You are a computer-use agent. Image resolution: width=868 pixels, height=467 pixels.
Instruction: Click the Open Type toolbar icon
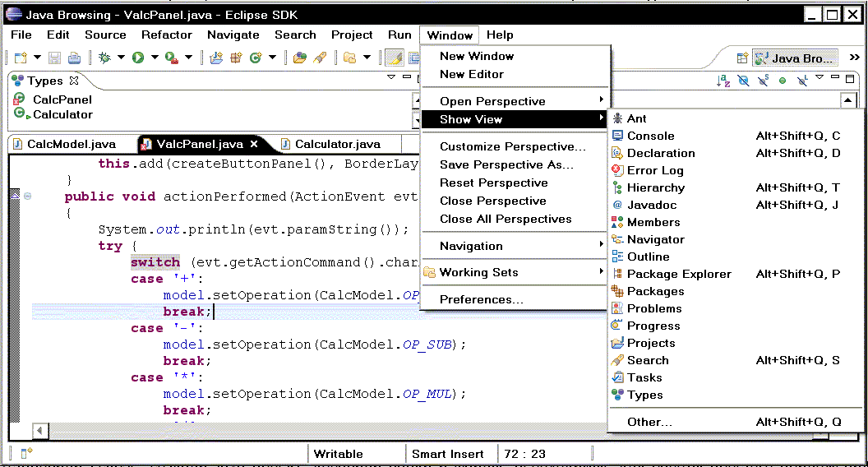[x=300, y=58]
